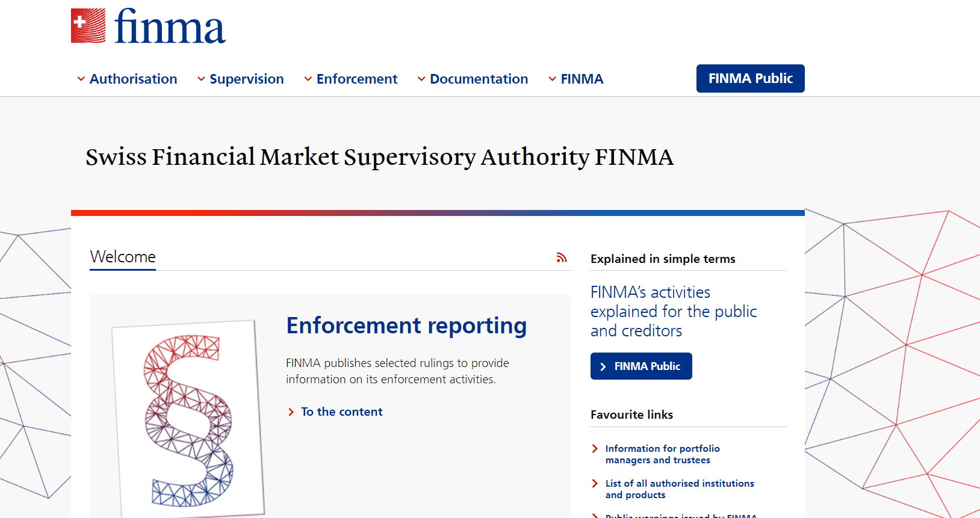Click the 'Explained in simple terms' heading
Screen dimensions: 980x518
(663, 259)
